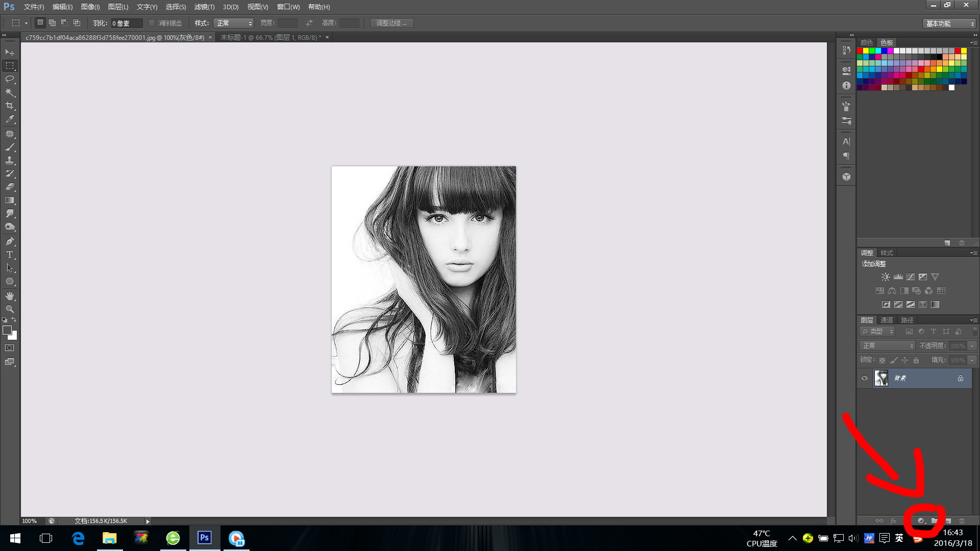Toggle Quick Mask mode

point(10,348)
